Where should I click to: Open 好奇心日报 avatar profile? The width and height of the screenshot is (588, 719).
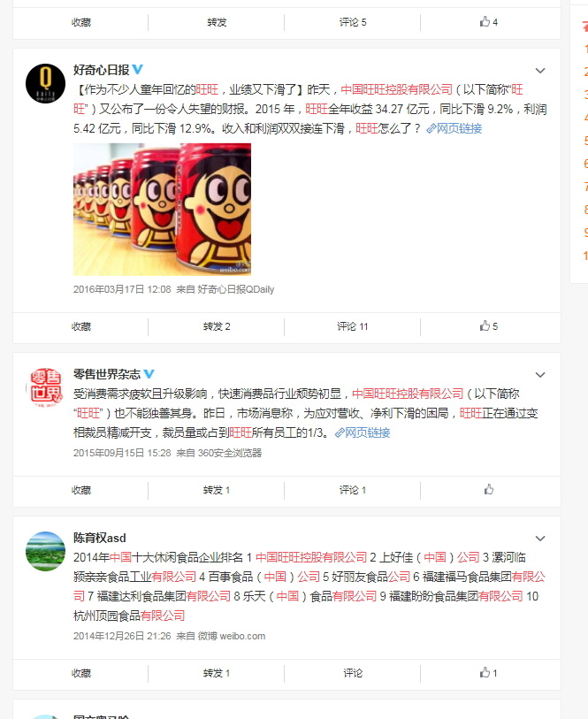[x=45, y=83]
